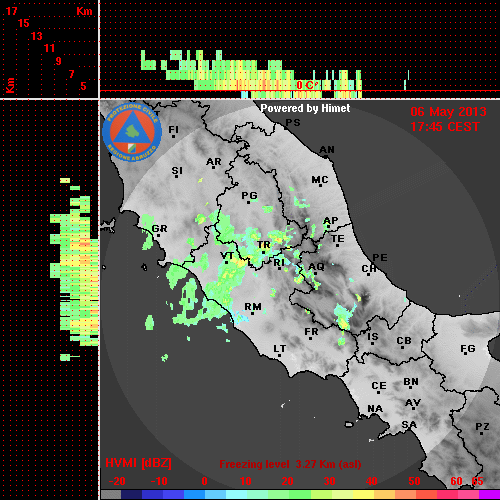
Task: Click the PZ city marker
Action: (482, 433)
